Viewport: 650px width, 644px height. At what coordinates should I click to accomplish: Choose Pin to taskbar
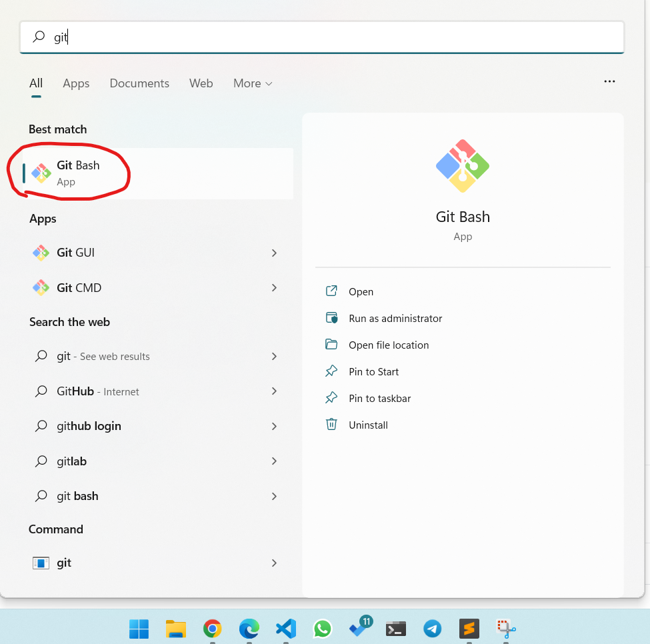(380, 398)
